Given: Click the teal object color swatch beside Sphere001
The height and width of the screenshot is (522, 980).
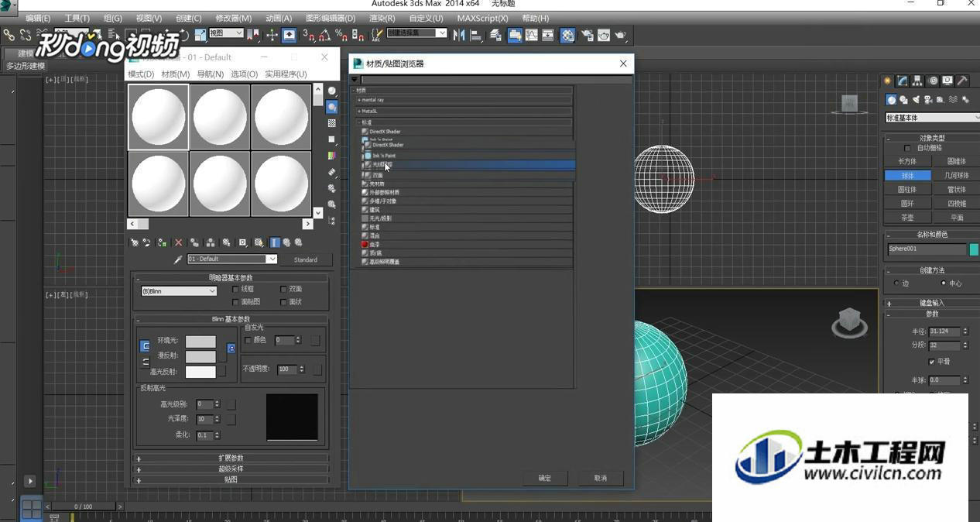Looking at the screenshot, I should pos(974,249).
